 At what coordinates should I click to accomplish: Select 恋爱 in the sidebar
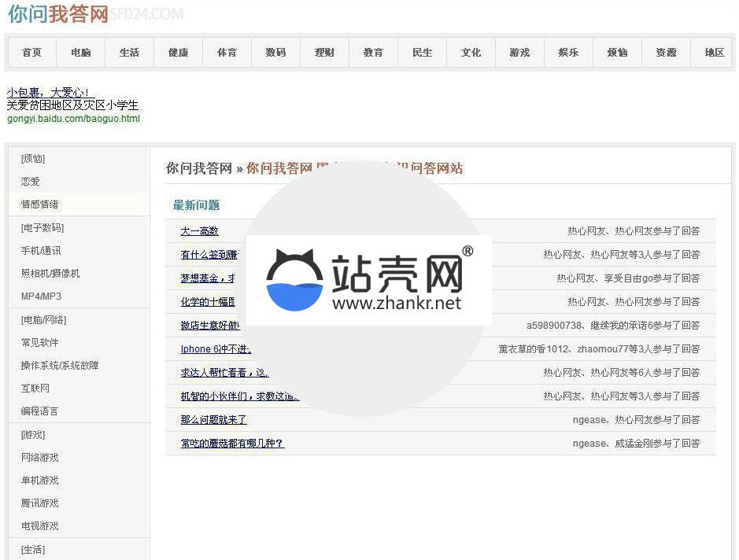[30, 182]
